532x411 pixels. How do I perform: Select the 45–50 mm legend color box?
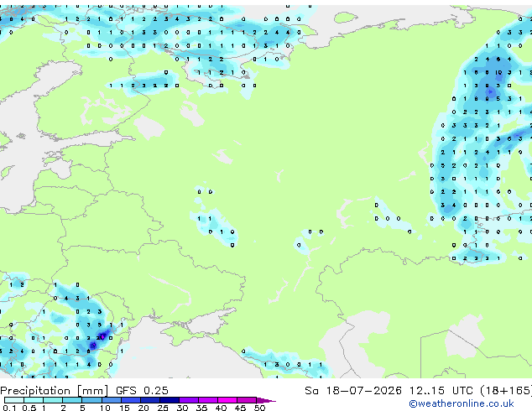click(247, 400)
